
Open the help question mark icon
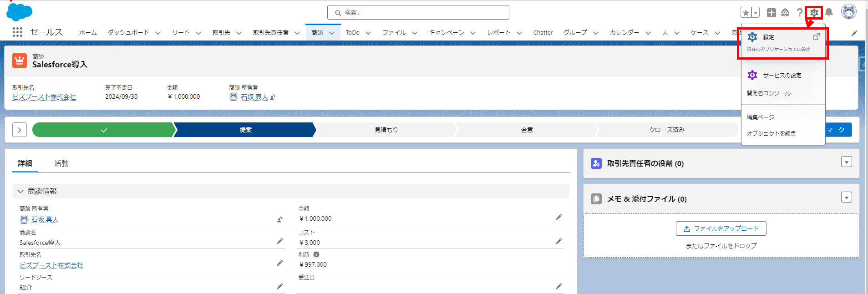coord(800,13)
